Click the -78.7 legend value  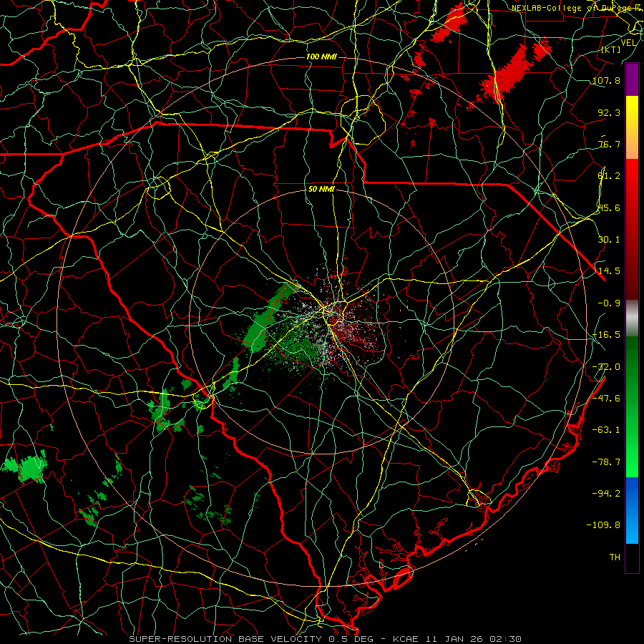click(x=606, y=462)
